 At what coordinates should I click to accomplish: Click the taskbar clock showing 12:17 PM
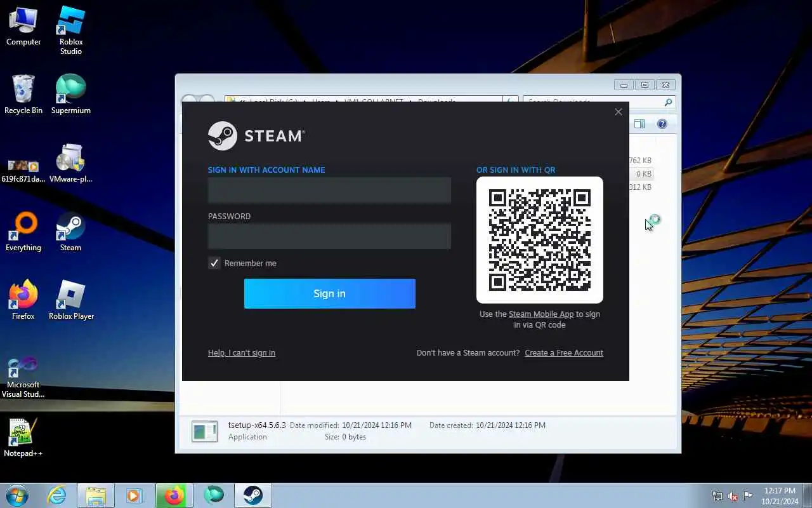pos(780,496)
